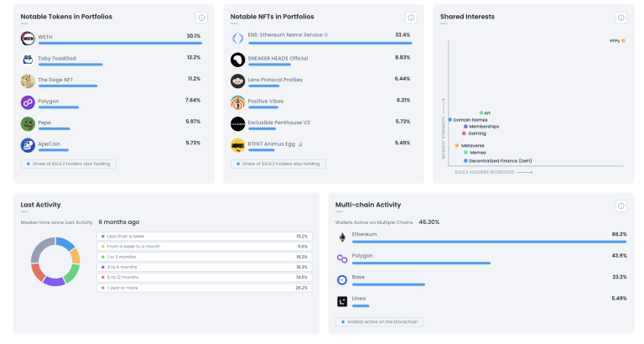Click the Ethereum chain icon

[x=342, y=237]
